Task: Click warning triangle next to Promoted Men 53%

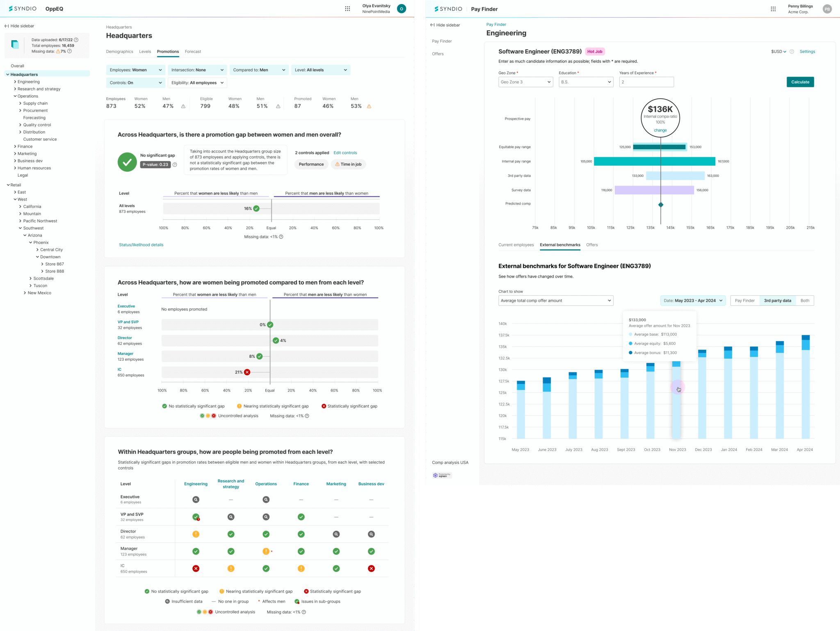Action: 369,107
